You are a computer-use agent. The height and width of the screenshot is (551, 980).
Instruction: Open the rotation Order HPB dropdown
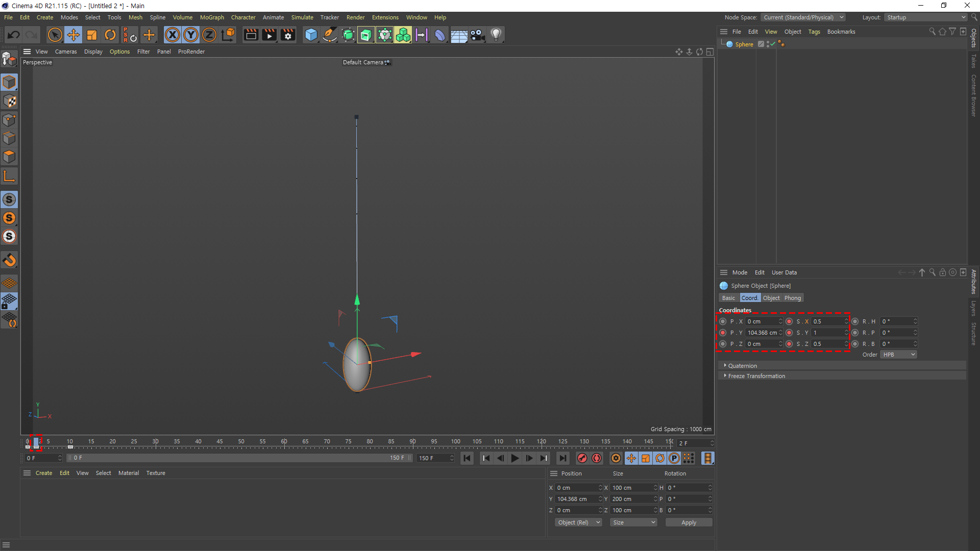[898, 355]
